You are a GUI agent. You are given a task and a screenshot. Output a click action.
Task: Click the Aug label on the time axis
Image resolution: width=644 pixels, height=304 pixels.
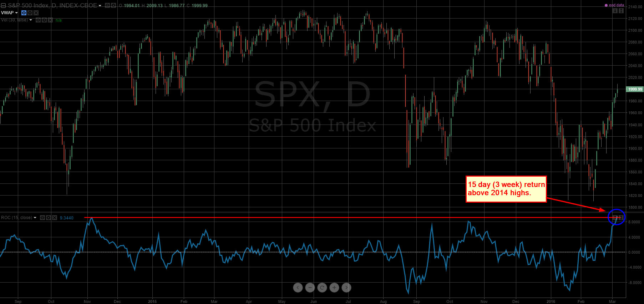point(383,302)
